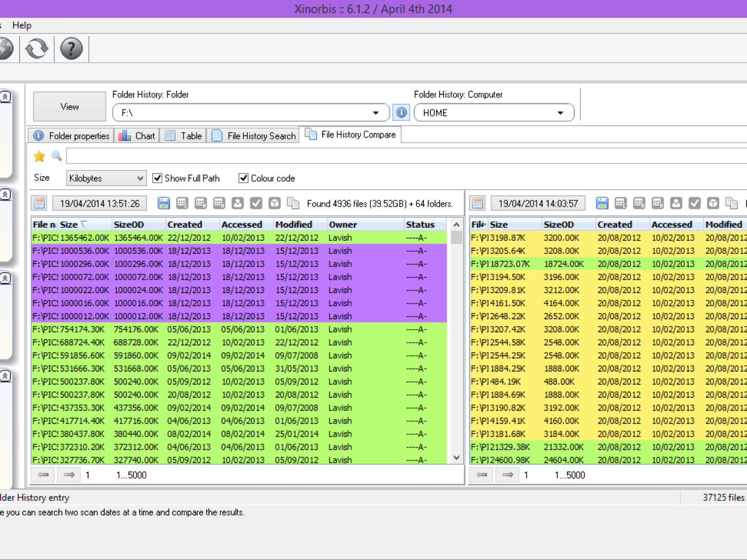Disable the Colour code checkbox
The image size is (747, 560).
coord(243,179)
